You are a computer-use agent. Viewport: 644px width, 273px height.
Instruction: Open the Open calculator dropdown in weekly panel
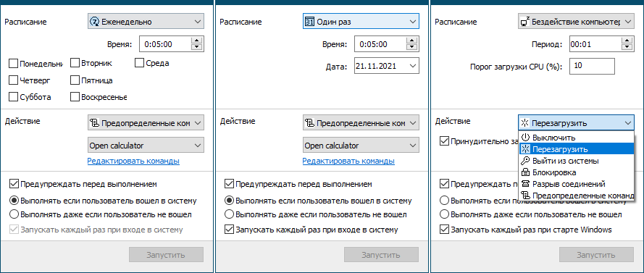[x=146, y=146]
